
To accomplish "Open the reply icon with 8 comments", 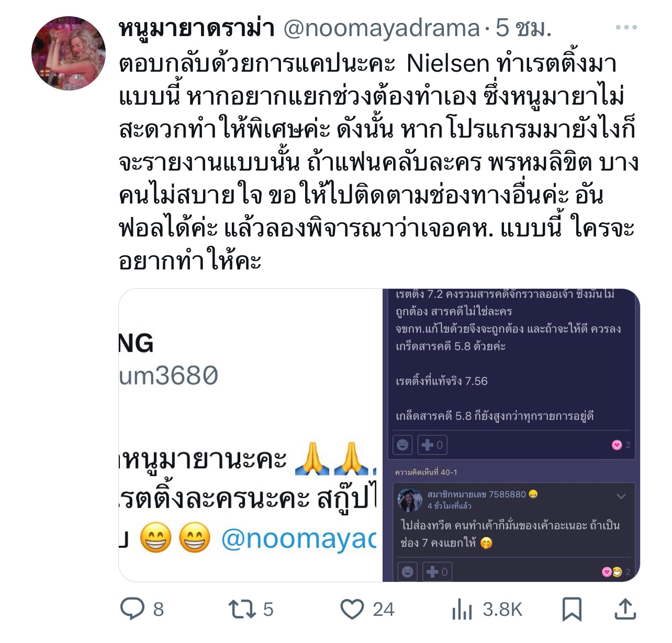I will tap(133, 609).
